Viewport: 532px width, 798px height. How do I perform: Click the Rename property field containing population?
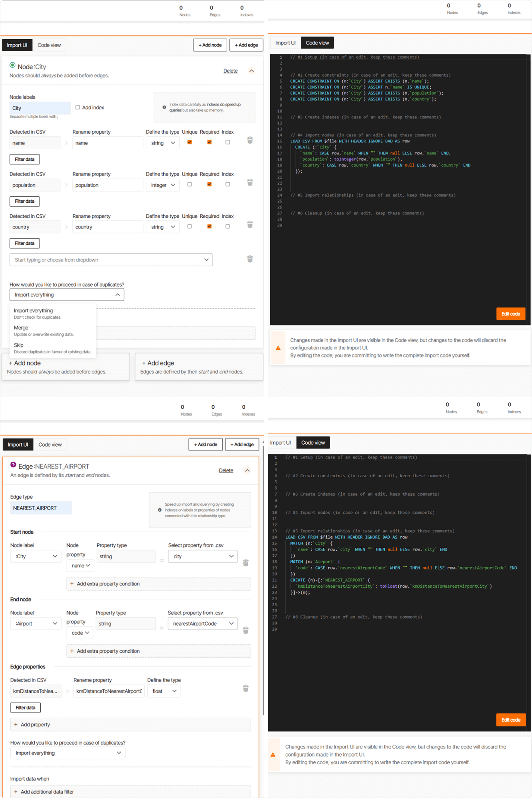[108, 185]
